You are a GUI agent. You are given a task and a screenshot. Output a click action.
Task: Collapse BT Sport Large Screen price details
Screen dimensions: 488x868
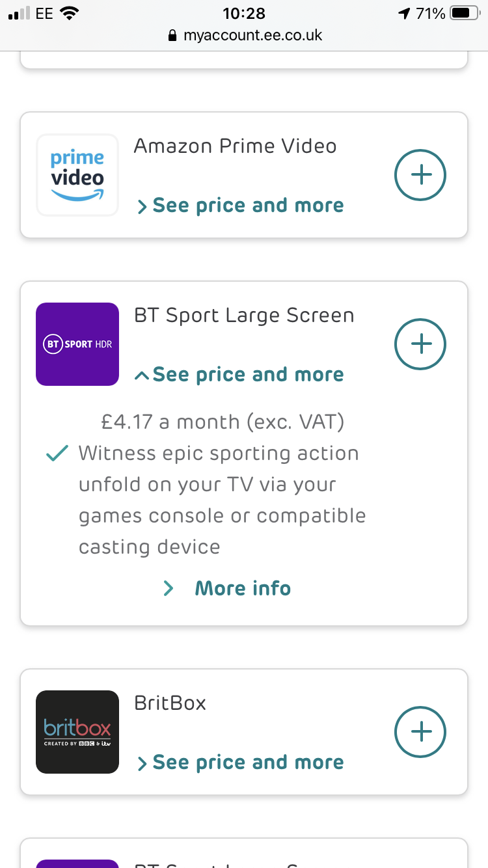tap(241, 375)
